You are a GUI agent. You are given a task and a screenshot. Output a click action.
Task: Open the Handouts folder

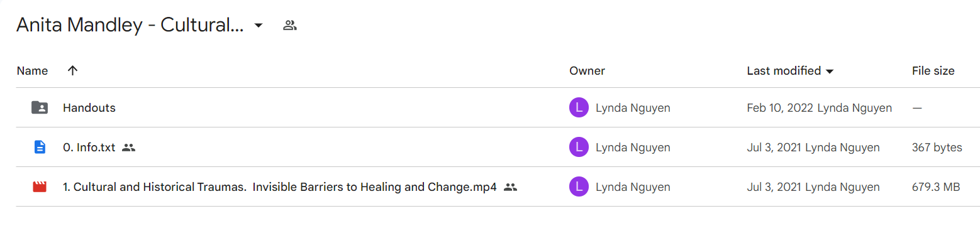coord(89,108)
